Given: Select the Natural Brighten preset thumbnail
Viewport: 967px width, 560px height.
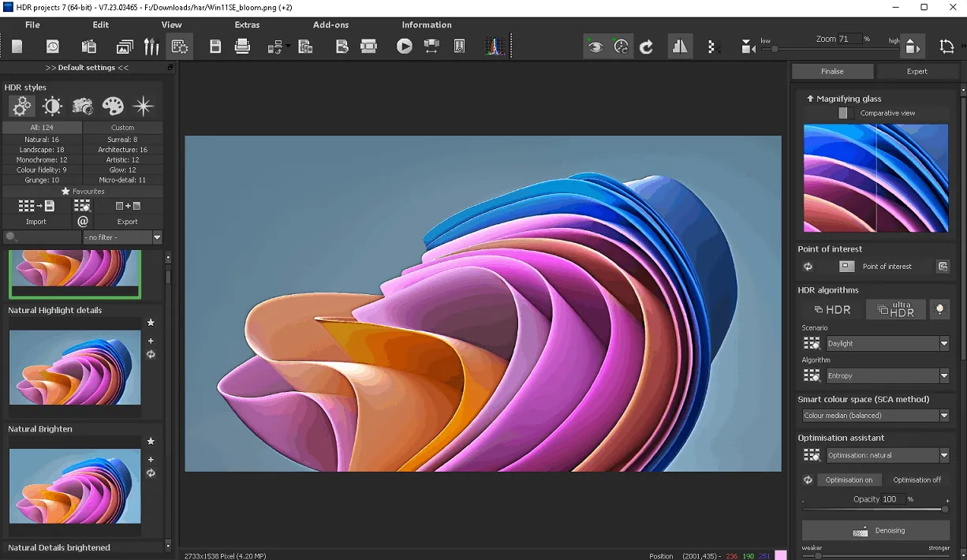Looking at the screenshot, I should point(75,486).
